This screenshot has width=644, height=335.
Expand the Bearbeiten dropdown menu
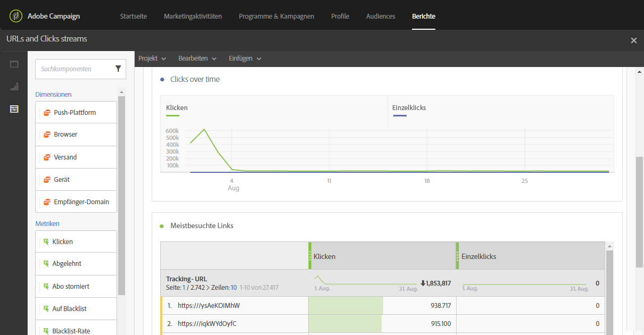197,58
